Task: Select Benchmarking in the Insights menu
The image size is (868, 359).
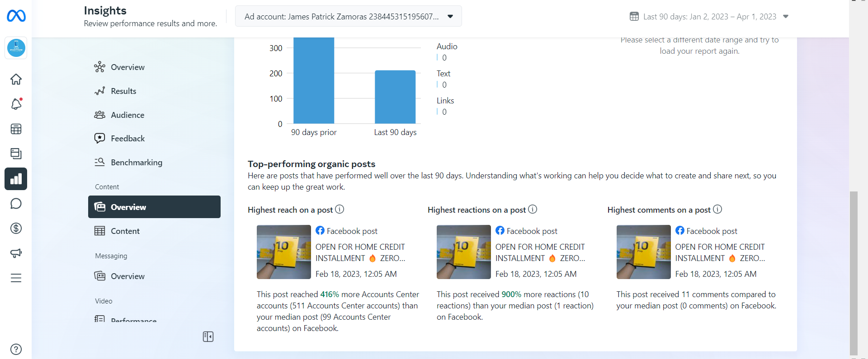Action: tap(136, 163)
